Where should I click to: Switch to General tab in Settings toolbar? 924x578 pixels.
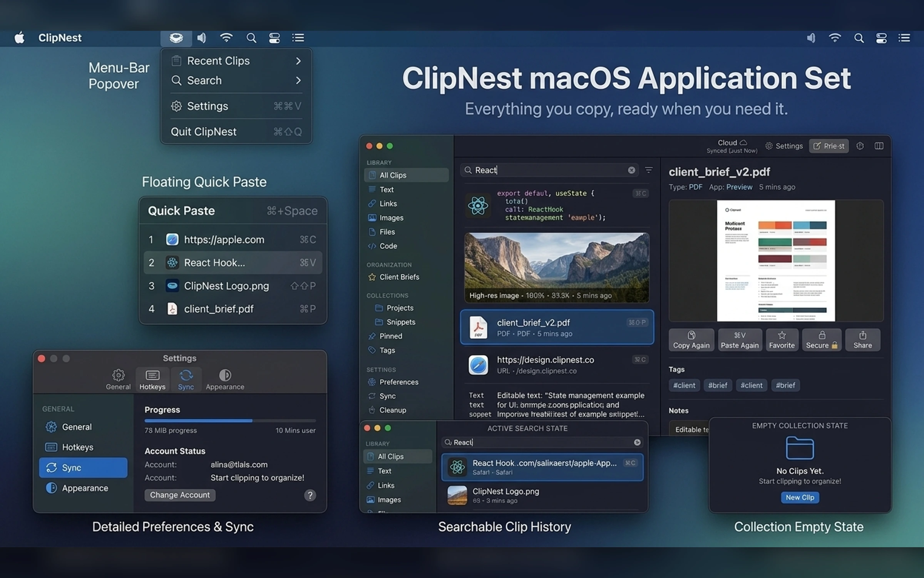[118, 380]
